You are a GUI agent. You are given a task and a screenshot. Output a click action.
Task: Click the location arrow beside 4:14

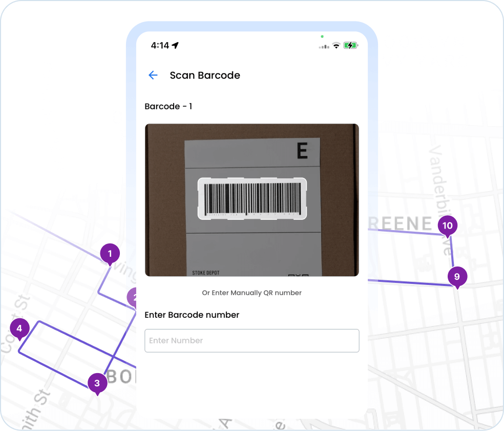coord(175,45)
